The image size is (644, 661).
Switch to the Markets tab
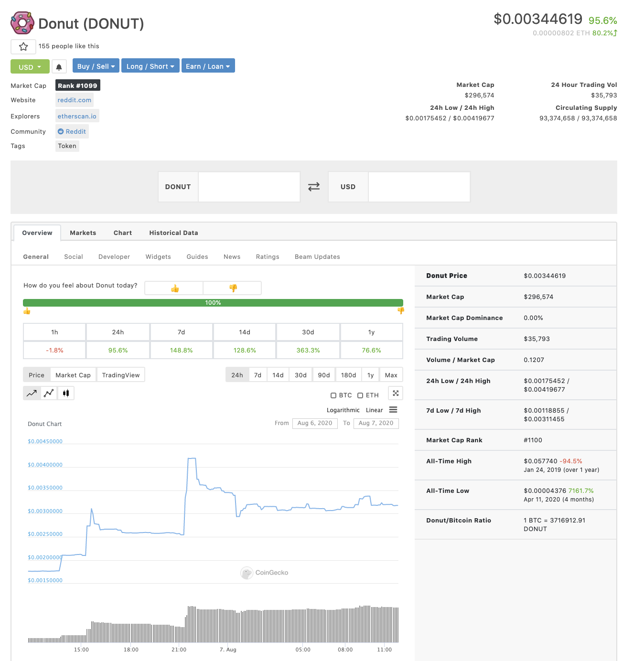click(83, 233)
